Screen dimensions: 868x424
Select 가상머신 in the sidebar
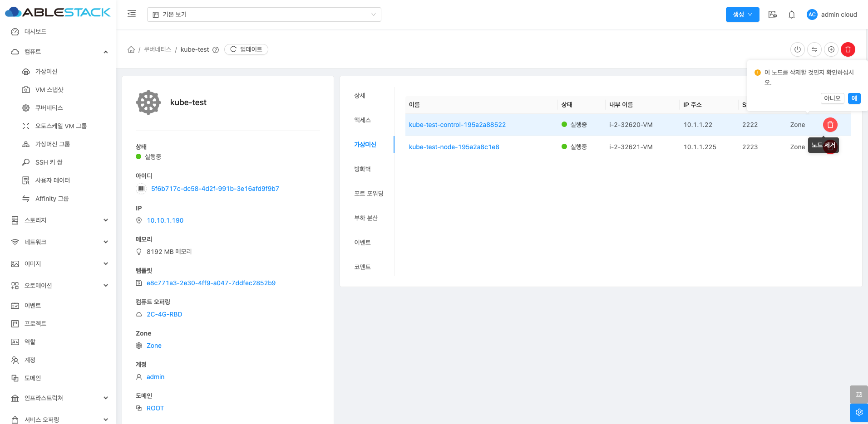[x=46, y=72]
